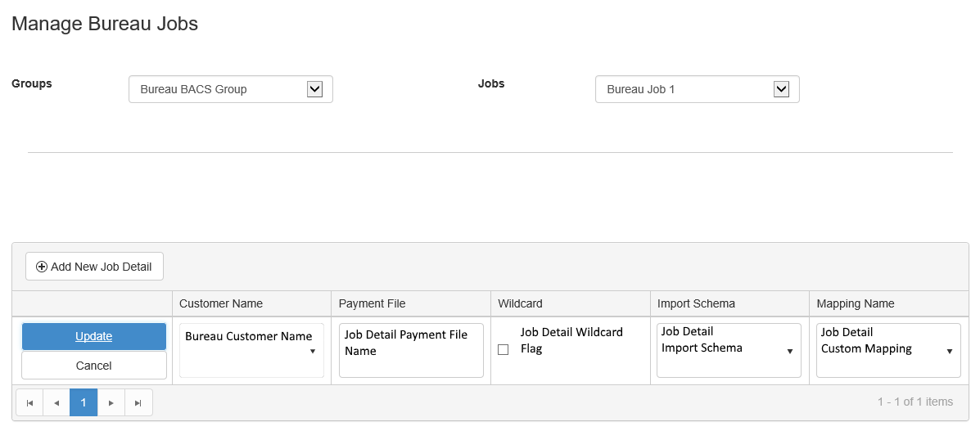Click the Payment File Name input field
Viewport: 980px width, 431px height.
tap(411, 350)
